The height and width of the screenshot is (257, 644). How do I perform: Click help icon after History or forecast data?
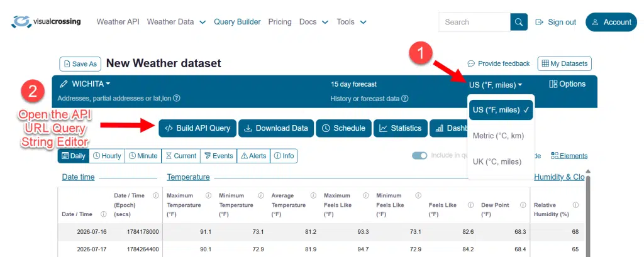[x=404, y=99]
